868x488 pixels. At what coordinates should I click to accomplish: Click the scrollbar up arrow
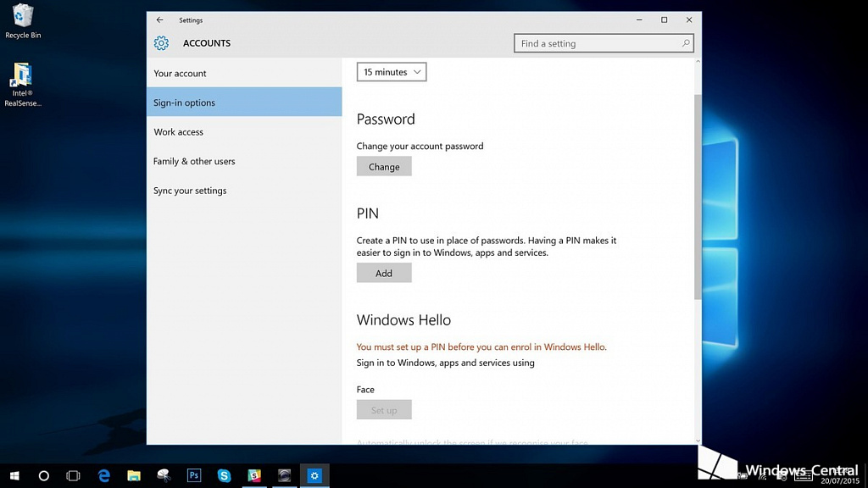coord(698,61)
